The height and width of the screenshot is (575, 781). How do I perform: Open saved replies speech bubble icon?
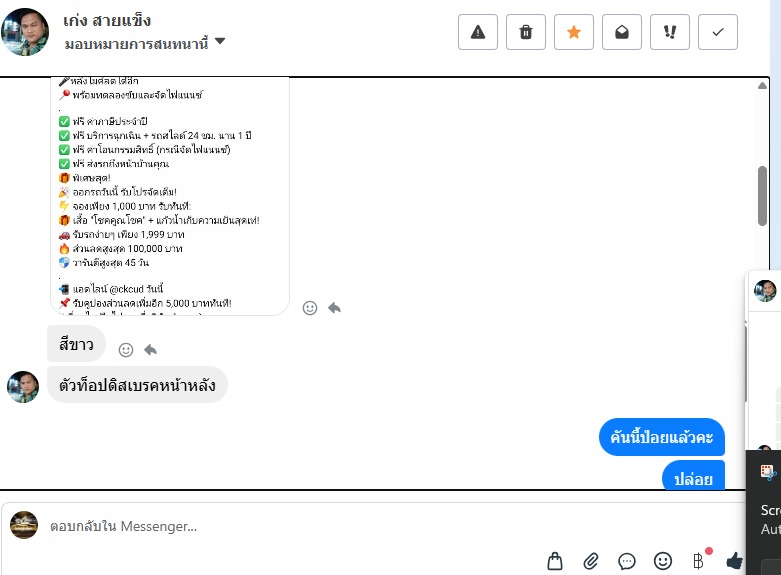[x=627, y=562]
